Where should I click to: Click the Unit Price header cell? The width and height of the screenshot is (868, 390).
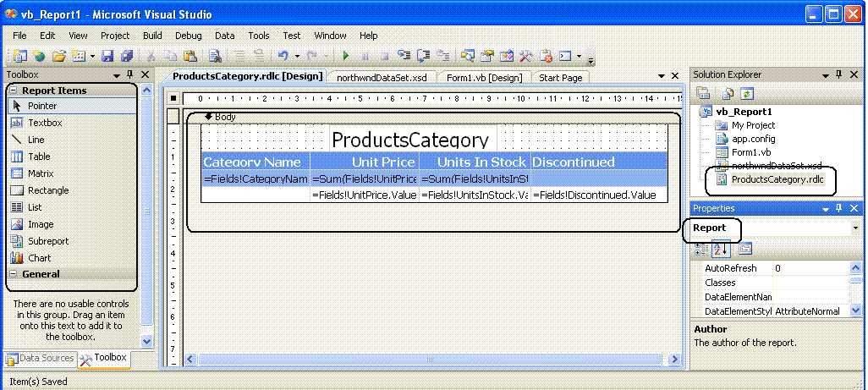365,162
